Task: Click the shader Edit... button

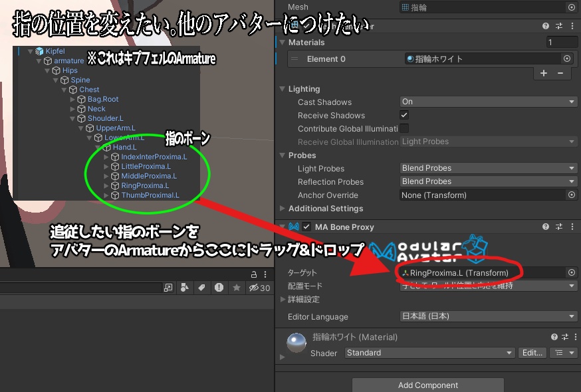Action: click(x=532, y=353)
